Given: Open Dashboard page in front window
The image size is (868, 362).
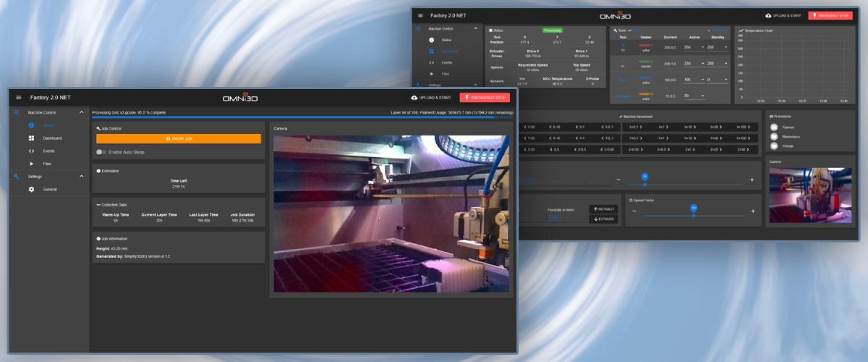Looking at the screenshot, I should [52, 138].
